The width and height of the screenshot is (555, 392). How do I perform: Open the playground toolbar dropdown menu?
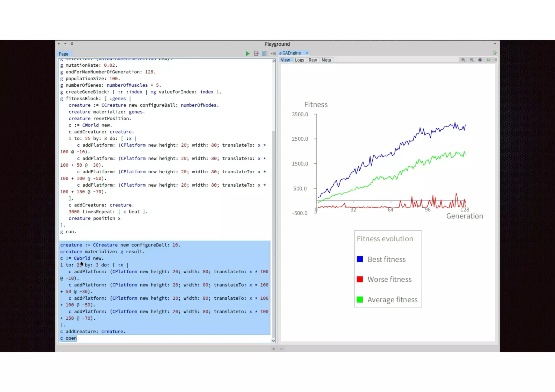[x=273, y=54]
